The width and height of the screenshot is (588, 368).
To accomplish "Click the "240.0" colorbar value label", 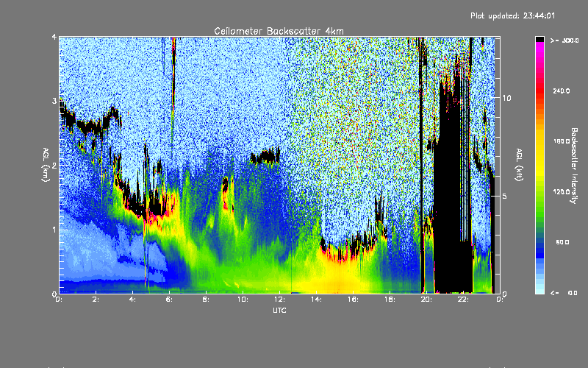I will pos(562,91).
